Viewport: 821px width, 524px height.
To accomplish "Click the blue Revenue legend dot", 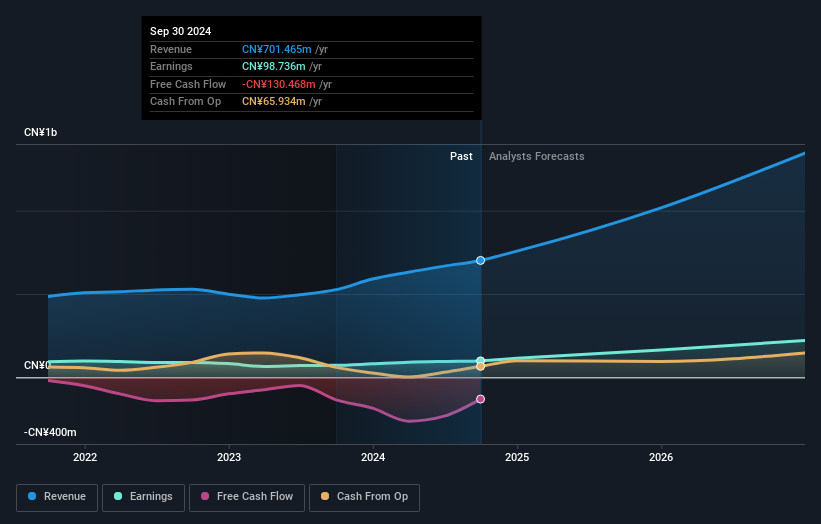I will pos(32,496).
